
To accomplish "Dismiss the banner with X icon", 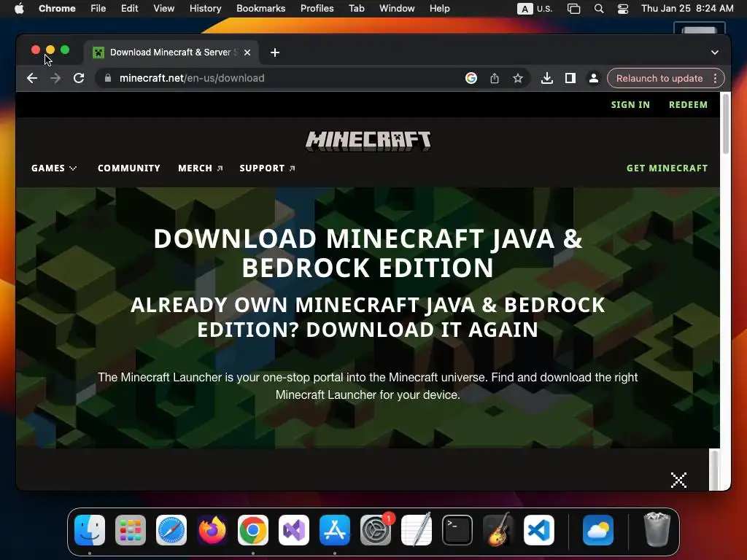I will pos(678,480).
